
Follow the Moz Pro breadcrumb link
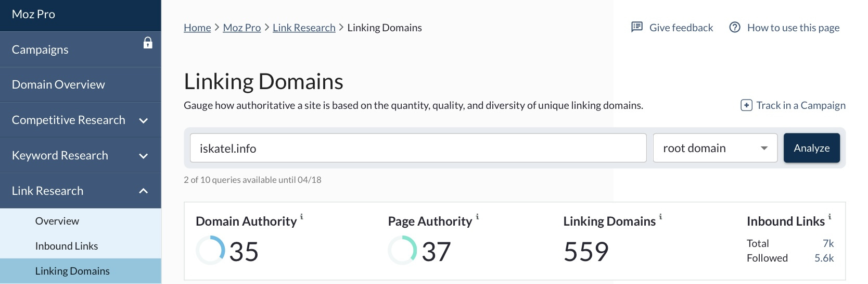point(241,28)
